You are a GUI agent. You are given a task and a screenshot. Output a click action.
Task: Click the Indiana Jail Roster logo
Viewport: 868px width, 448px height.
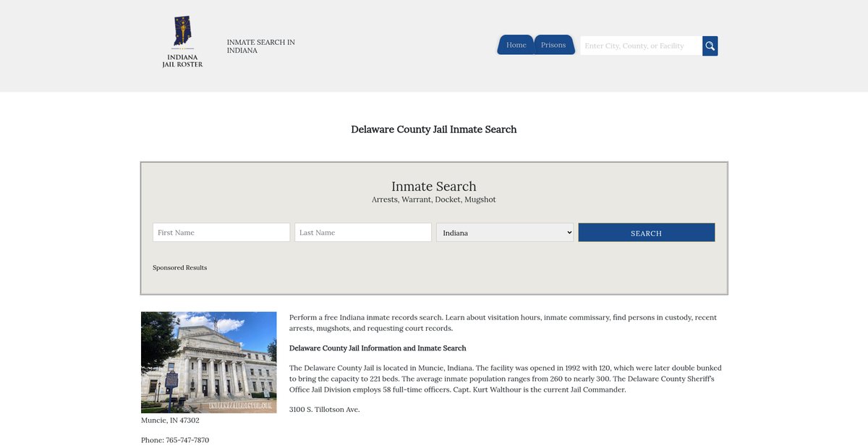tap(182, 42)
